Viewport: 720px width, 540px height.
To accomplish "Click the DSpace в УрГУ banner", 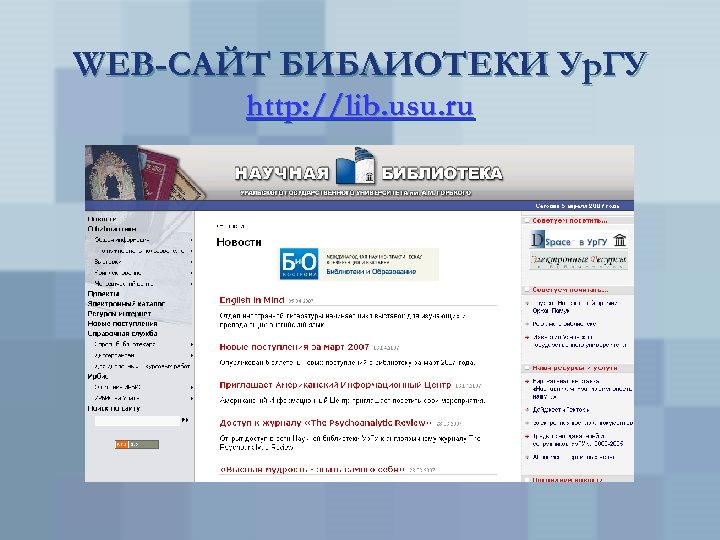I will [x=579, y=240].
